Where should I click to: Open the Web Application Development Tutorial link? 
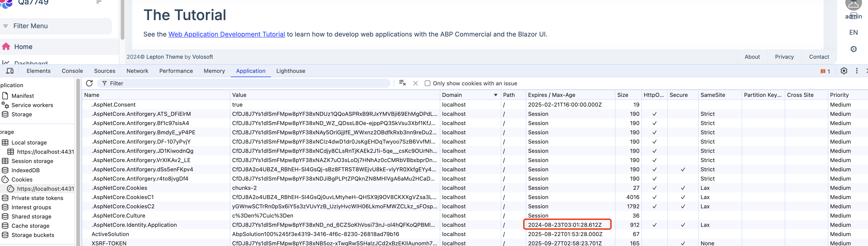[226, 34]
